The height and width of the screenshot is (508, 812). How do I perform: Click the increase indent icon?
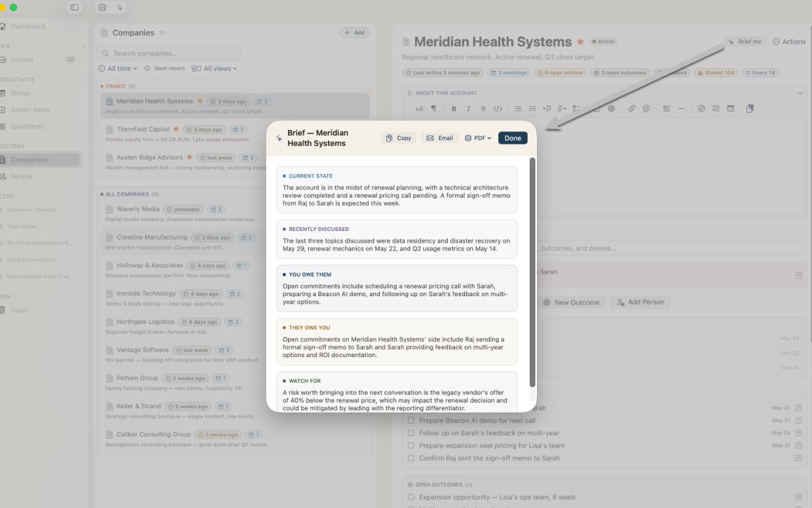tap(547, 109)
